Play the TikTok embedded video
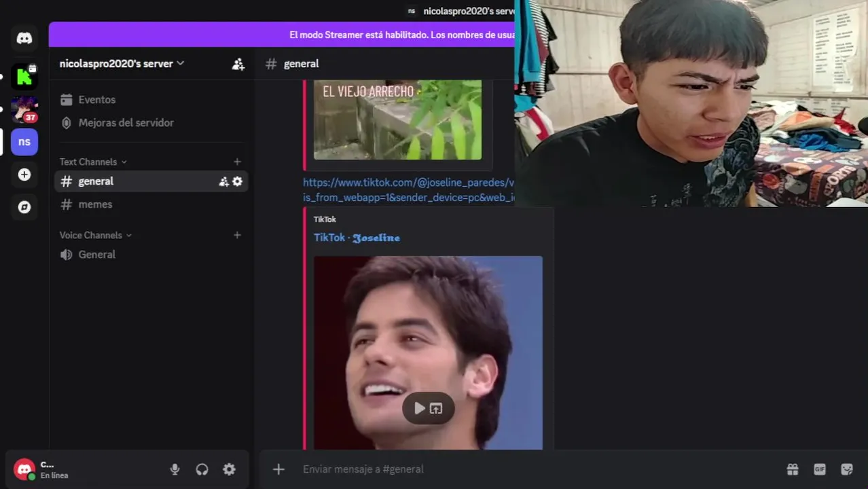This screenshot has height=489, width=868. point(420,408)
